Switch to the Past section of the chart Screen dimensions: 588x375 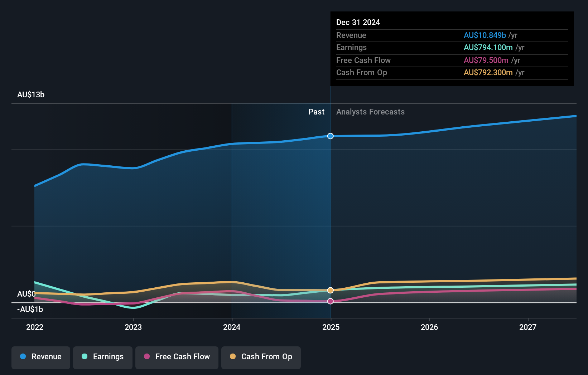tap(316, 112)
